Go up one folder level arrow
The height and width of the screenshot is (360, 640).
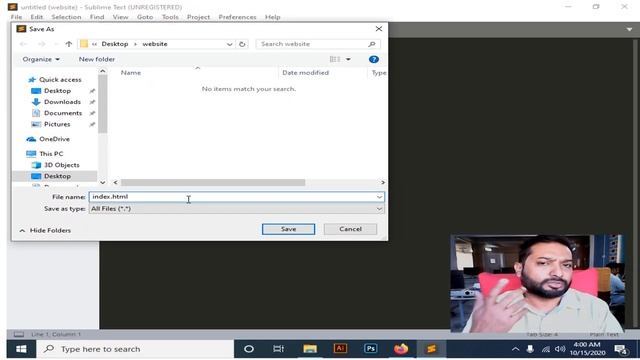point(69,44)
